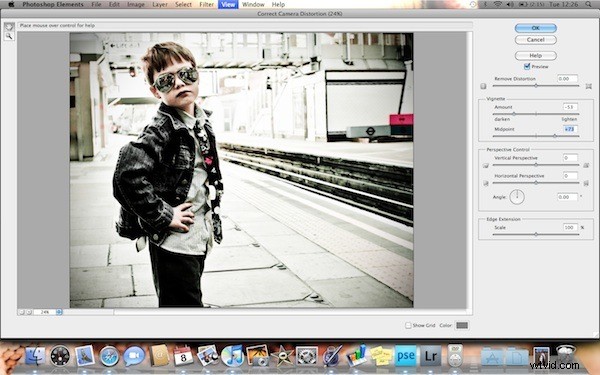The width and height of the screenshot is (600, 375).
Task: Click the Vertical Perspective slider handle
Action: pyautogui.click(x=536, y=165)
